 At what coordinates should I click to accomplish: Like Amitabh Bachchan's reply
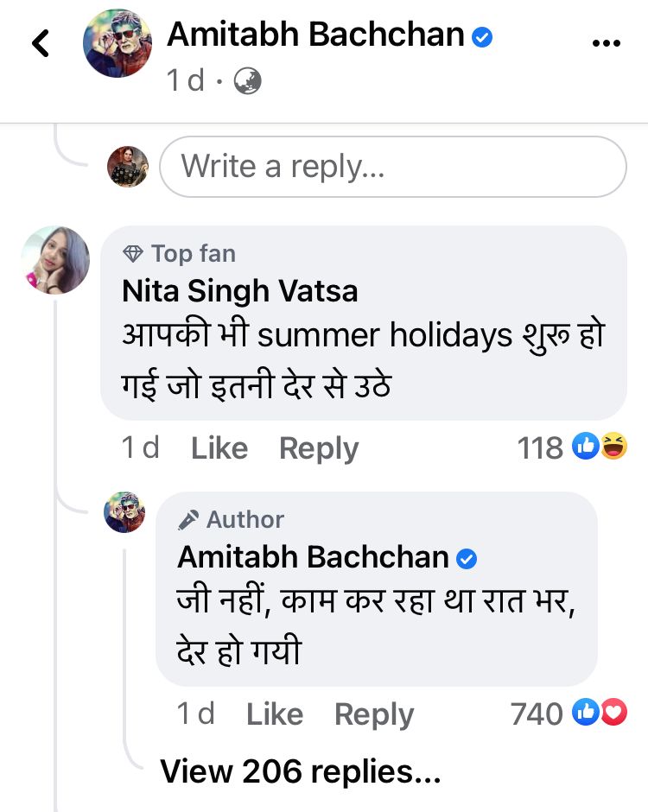275,714
